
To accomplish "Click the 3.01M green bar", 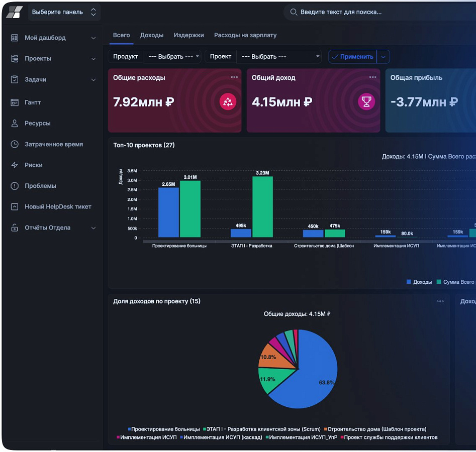I will 190,209.
